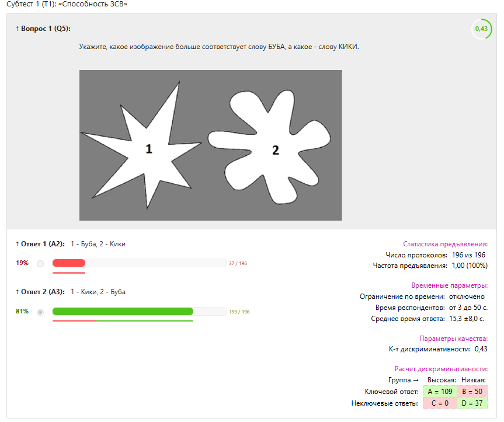Click the A = 109 green cell
This screenshot has width=504, height=422.
[440, 392]
